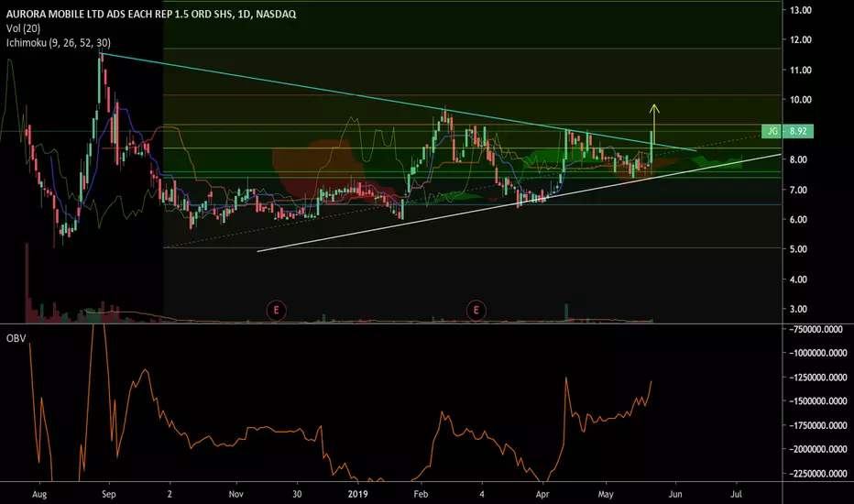The image size is (854, 504).
Task: Click the Sep date on time axis
Action: click(x=108, y=494)
